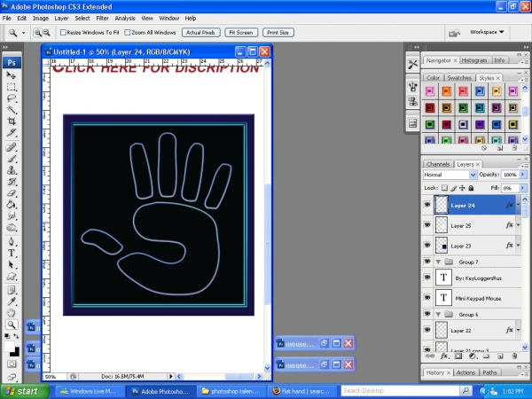
Task: Select the Notes tool
Action: (x=12, y=290)
